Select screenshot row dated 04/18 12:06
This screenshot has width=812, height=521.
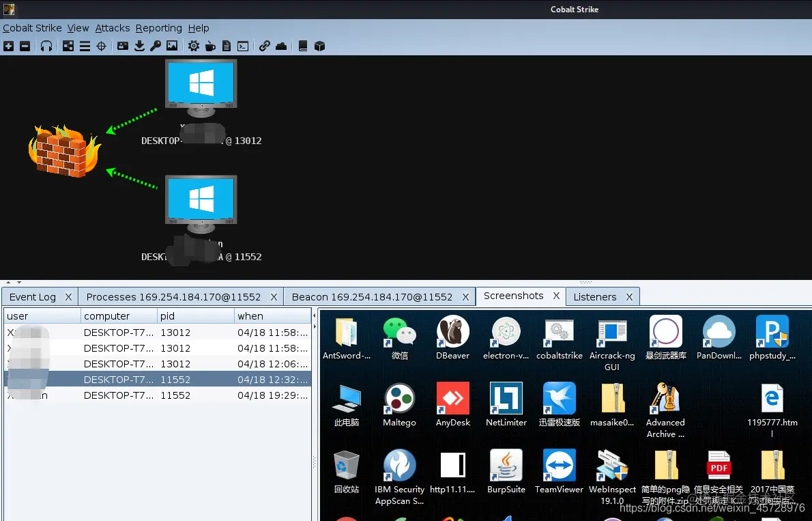pyautogui.click(x=158, y=364)
